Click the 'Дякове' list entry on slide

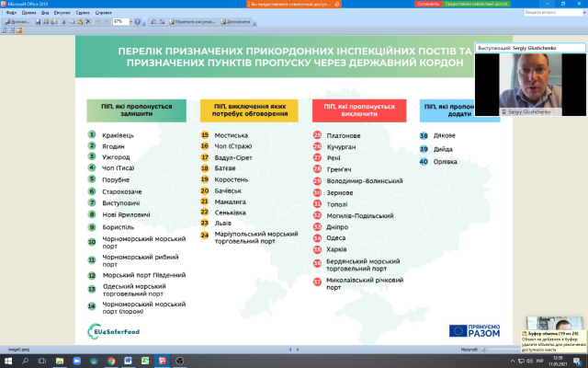[444, 135]
